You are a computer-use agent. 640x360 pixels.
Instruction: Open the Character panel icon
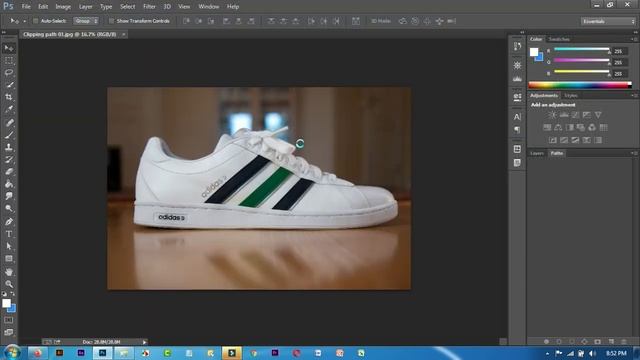pyautogui.click(x=517, y=117)
